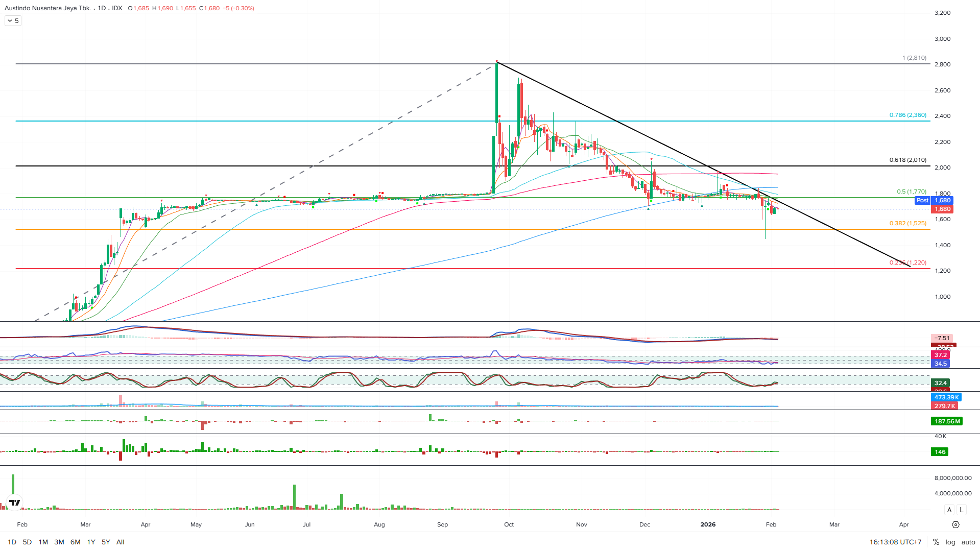This screenshot has width=980, height=551.
Task: Click the Jul label on time axis
Action: (306, 524)
